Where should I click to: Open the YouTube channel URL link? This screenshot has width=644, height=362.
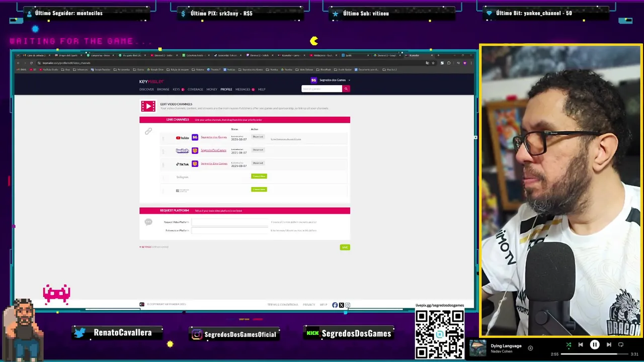pos(286,139)
